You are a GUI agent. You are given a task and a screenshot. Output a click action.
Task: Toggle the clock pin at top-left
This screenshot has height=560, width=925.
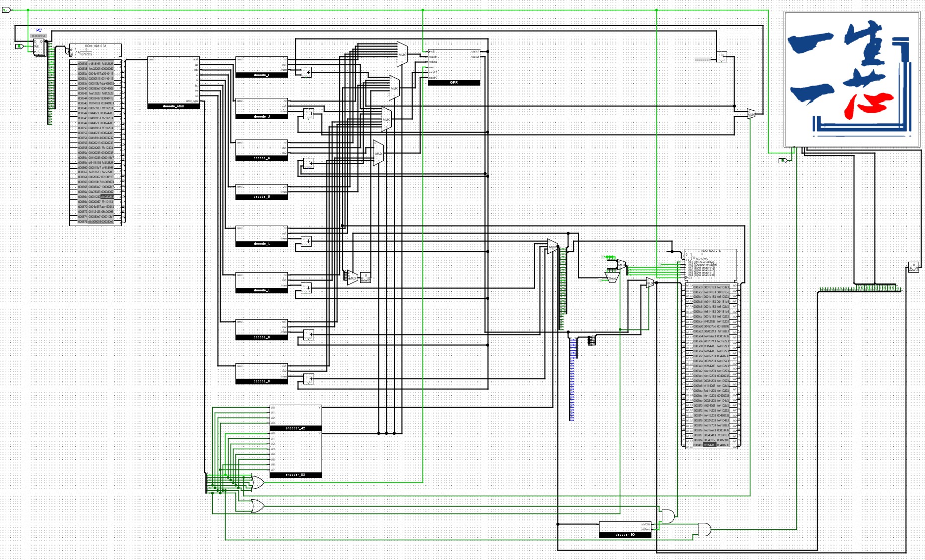tap(6, 9)
